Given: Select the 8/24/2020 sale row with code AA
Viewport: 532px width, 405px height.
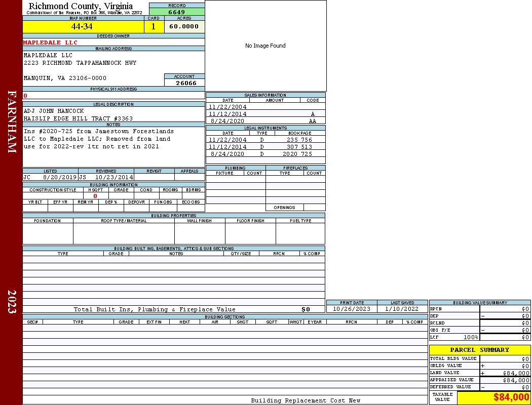Looking at the screenshot, I should point(265,121).
